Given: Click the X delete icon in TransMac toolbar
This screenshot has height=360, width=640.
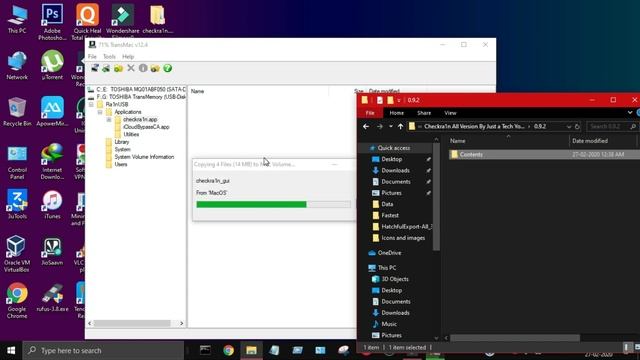Looking at the screenshot, I should coord(131,68).
